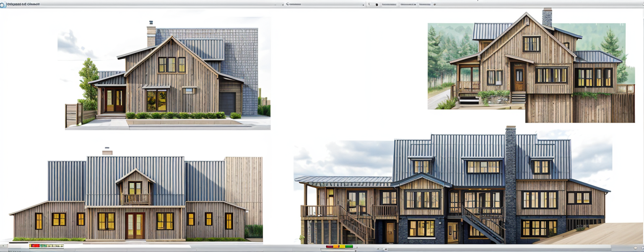Viewport: 644px width, 252px height.
Task: Open the dropdown arrow ending the top toolbar field
Action: tap(363, 5)
